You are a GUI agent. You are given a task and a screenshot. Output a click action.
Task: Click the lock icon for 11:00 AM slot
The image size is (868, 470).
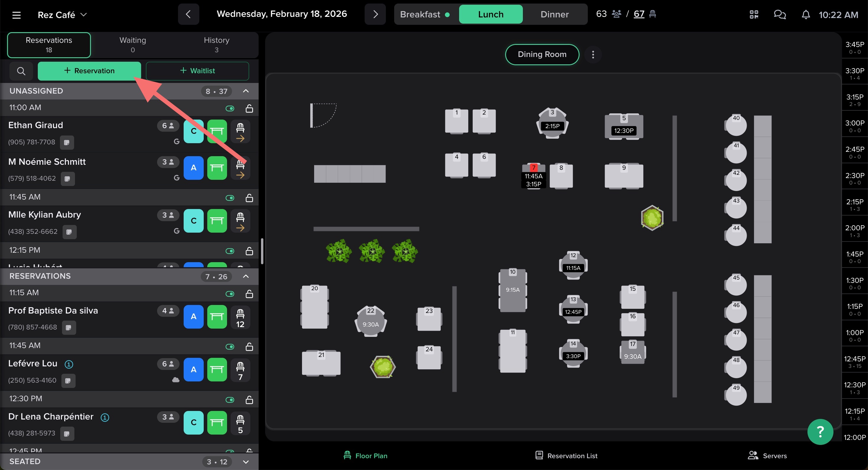[249, 108]
